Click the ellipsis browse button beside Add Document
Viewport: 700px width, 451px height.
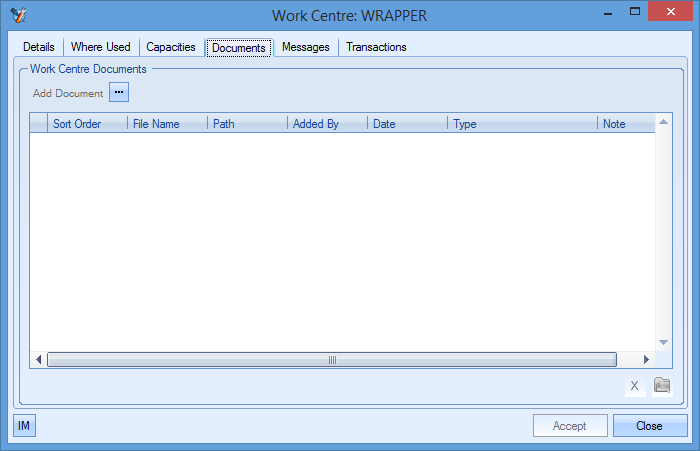119,93
